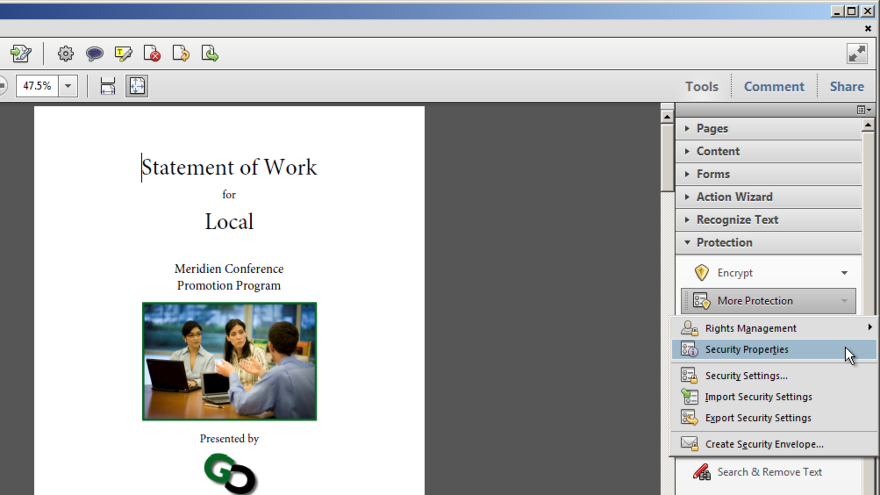Click the Encrypt shield icon
This screenshot has width=880, height=495.
[702, 273]
